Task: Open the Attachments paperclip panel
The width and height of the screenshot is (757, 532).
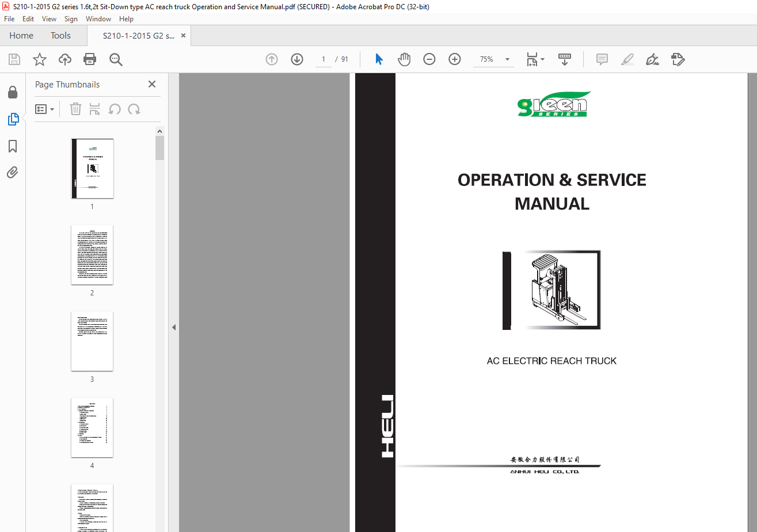Action: (x=13, y=172)
